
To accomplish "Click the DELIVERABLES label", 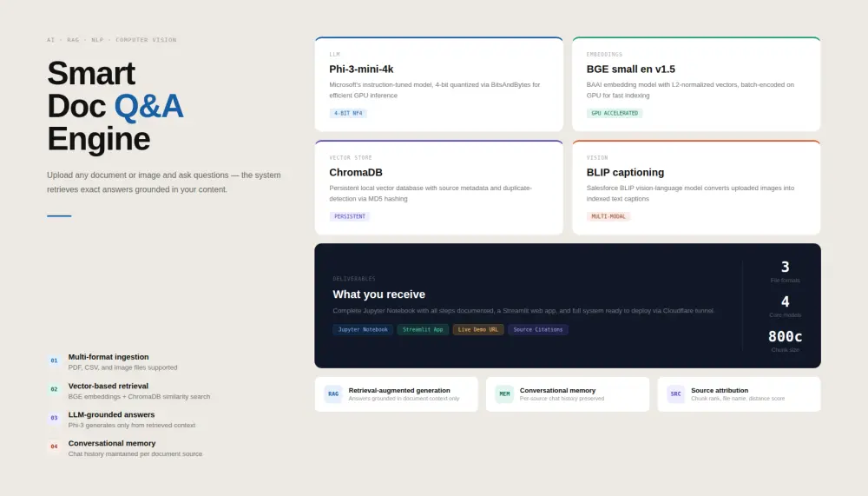I will pos(354,279).
